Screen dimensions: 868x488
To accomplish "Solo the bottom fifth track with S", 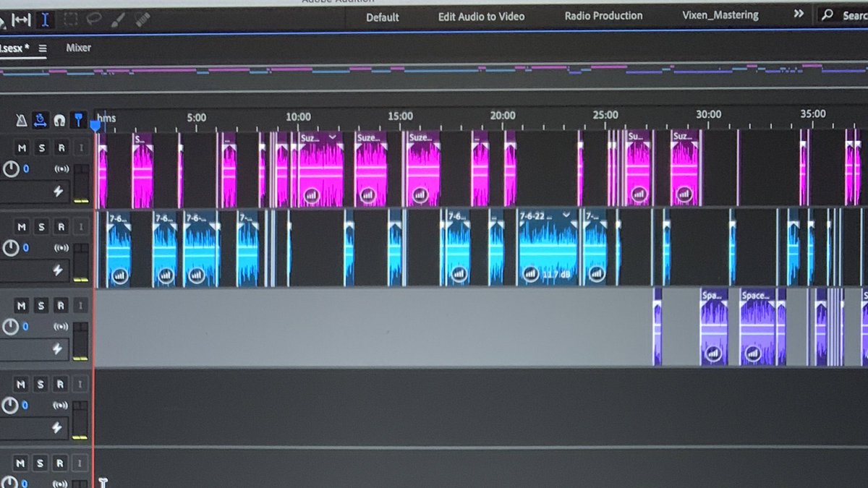I will pos(42,463).
